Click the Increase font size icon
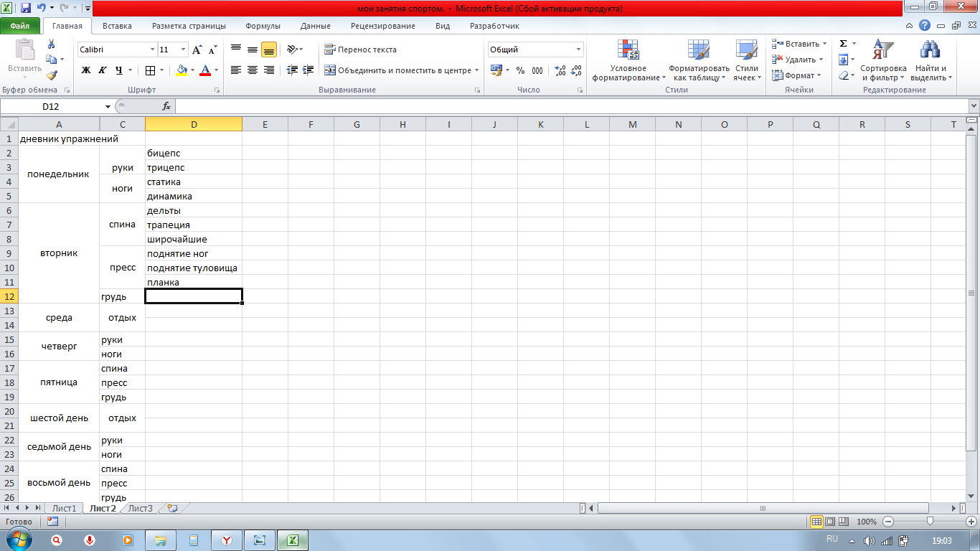The width and height of the screenshot is (980, 551). 197,50
